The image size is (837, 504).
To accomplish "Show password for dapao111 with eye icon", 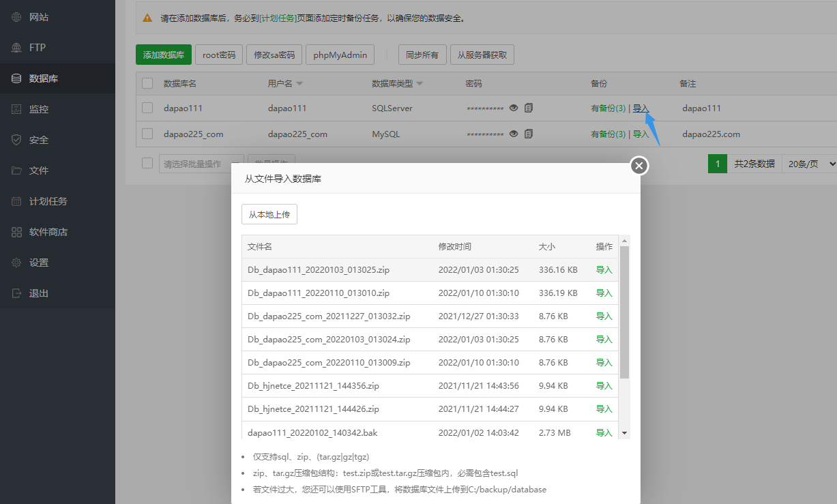I will click(x=514, y=108).
